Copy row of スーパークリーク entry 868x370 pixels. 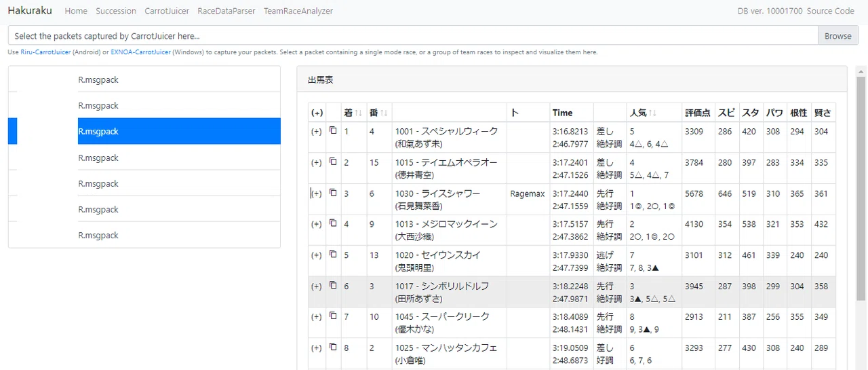[333, 316]
